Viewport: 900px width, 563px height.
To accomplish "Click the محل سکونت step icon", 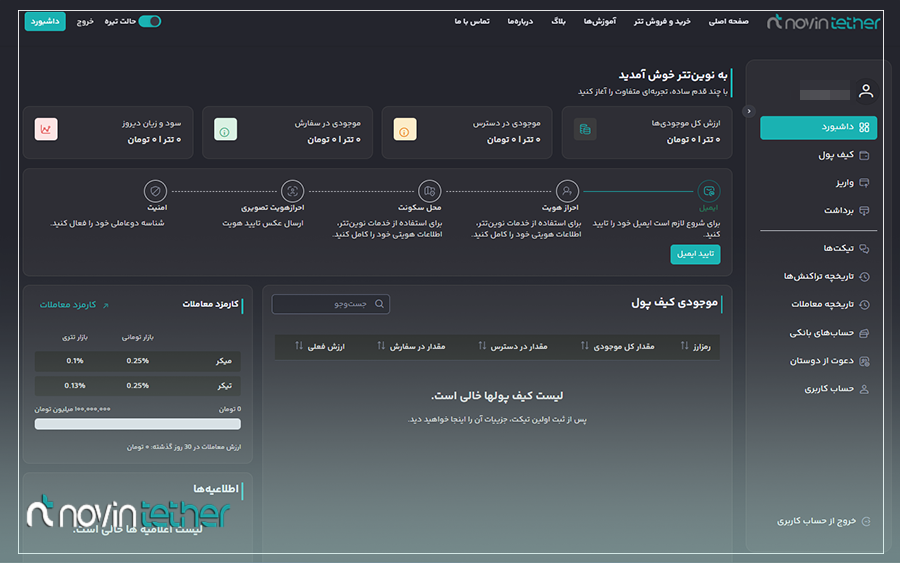I will coord(429,191).
